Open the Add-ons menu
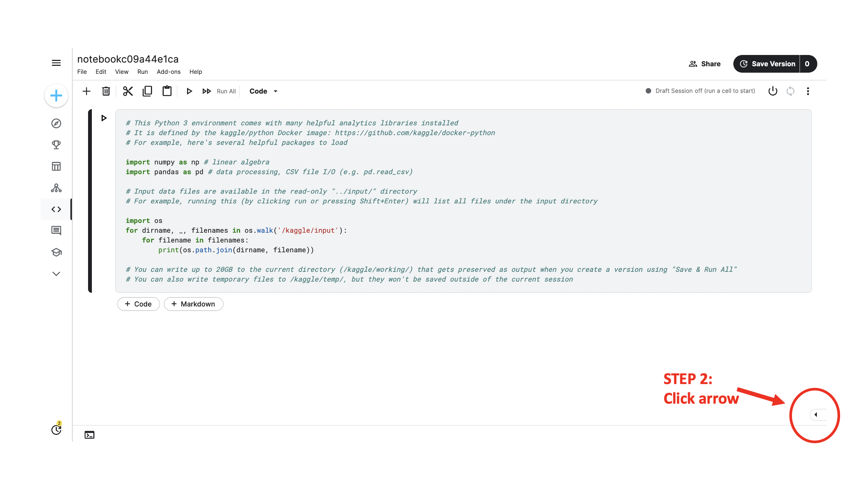868x488 pixels. pos(169,72)
